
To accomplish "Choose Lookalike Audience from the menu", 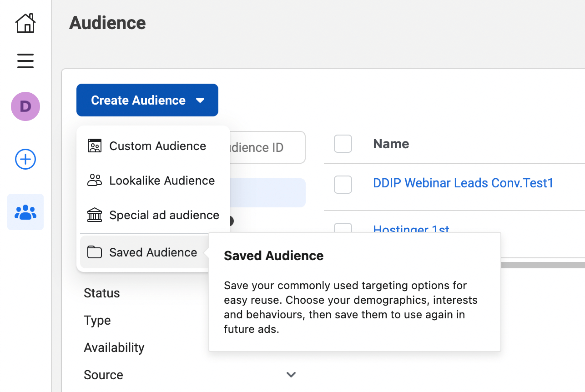I will (x=162, y=181).
